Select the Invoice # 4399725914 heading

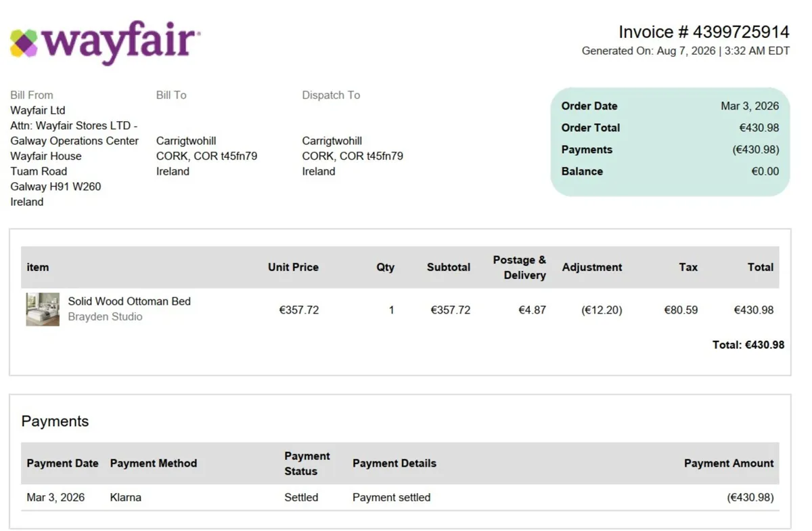[704, 32]
